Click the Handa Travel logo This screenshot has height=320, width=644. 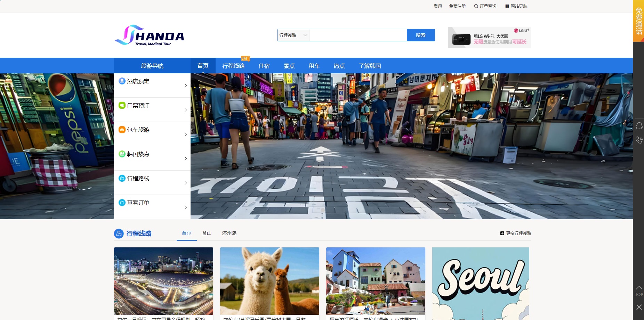pyautogui.click(x=149, y=35)
